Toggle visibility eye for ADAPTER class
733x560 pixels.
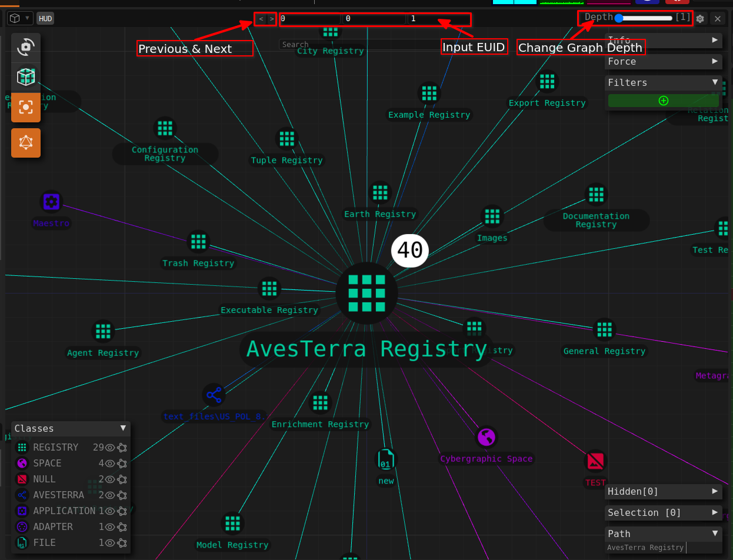pyautogui.click(x=110, y=527)
